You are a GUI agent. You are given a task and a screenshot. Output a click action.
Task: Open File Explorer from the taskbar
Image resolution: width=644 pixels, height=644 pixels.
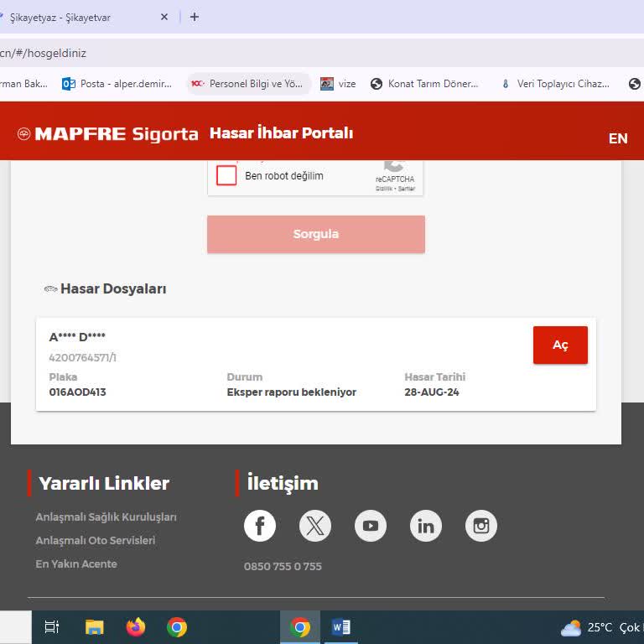coord(95,627)
